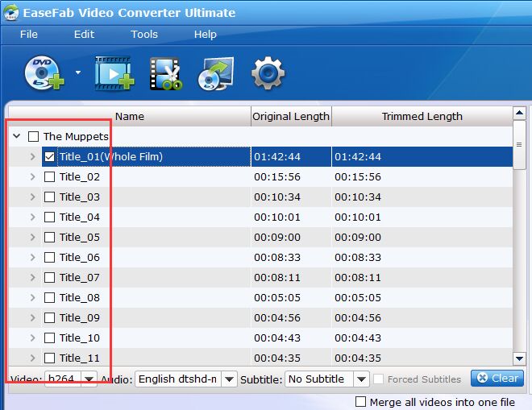Click trimmed length 00:10:34 cell
Viewport: 532px width, 410px height.
pyautogui.click(x=358, y=197)
